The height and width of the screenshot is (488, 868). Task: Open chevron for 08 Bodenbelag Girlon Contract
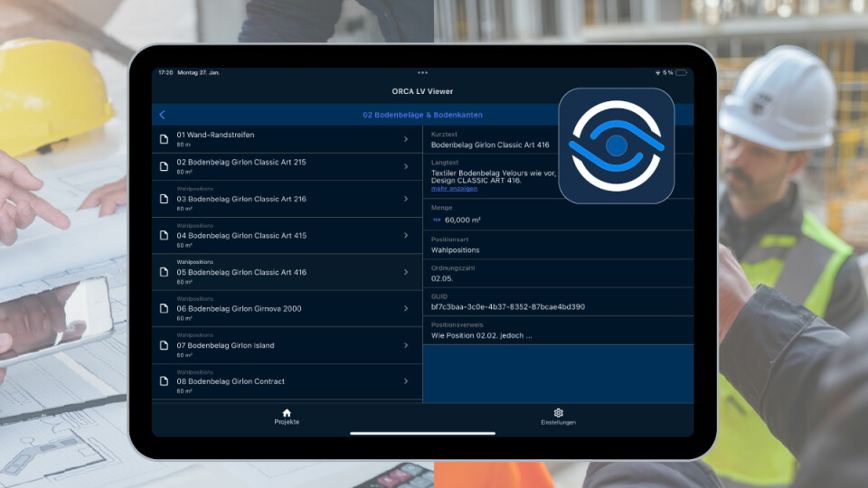point(406,381)
